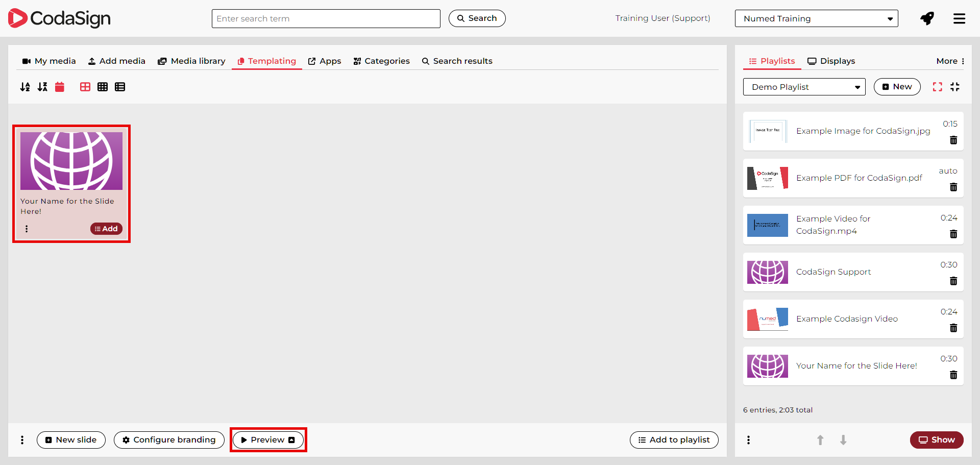Click the red calendar sort icon
Screen dimensions: 980x465
(60, 87)
